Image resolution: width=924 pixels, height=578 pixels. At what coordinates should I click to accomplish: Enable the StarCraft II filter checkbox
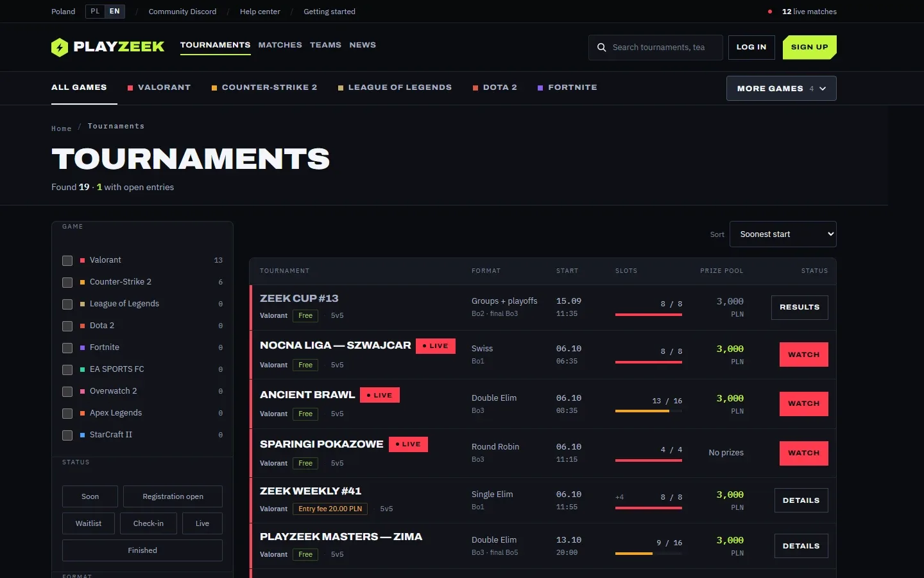[x=67, y=435]
